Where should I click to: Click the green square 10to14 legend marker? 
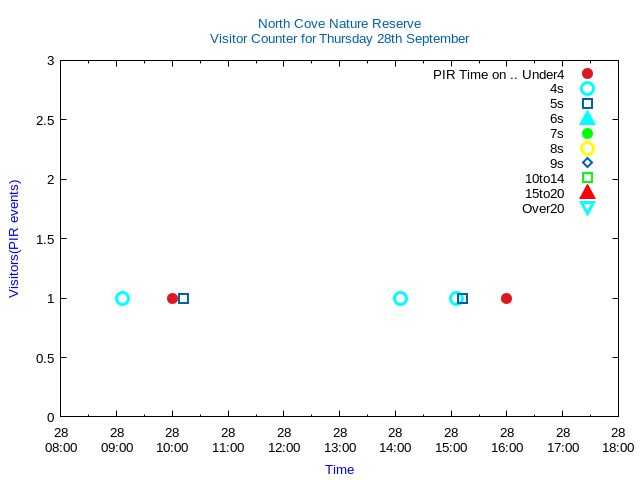click(587, 178)
